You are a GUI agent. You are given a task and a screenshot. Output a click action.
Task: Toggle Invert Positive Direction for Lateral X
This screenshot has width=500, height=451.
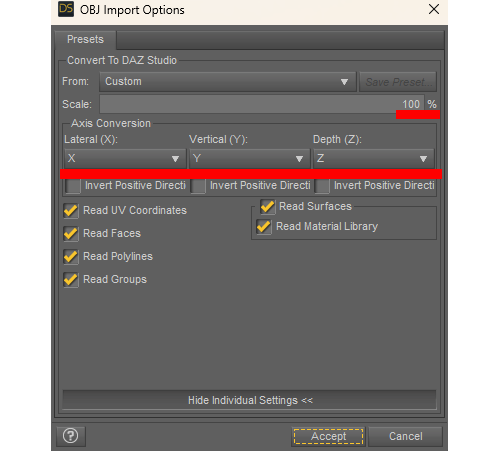click(73, 186)
